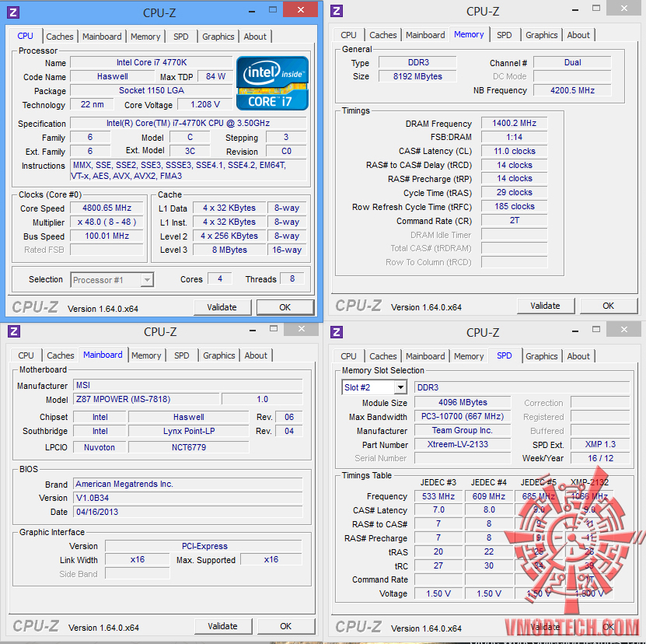Open the Slot #2 memory slot dropdown
The image size is (646, 644).
400,387
